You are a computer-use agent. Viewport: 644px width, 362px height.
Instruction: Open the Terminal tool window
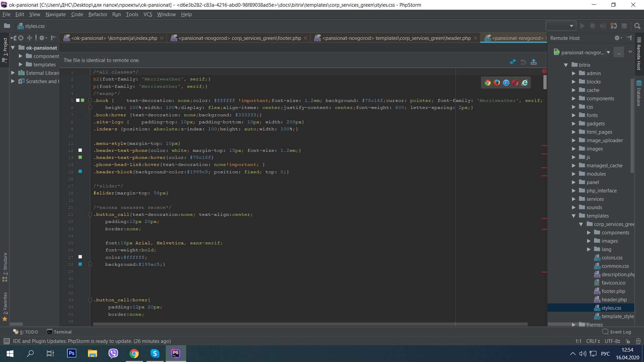(59, 332)
